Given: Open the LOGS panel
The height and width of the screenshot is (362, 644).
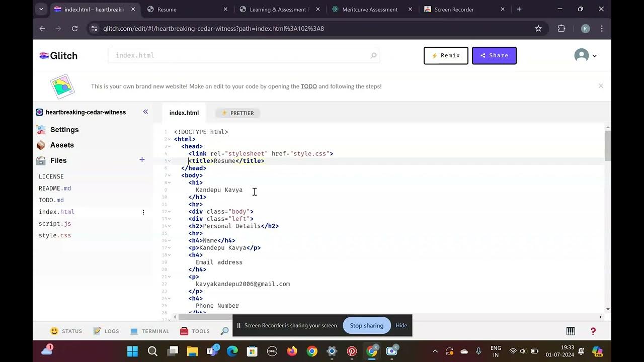Looking at the screenshot, I should 106,331.
